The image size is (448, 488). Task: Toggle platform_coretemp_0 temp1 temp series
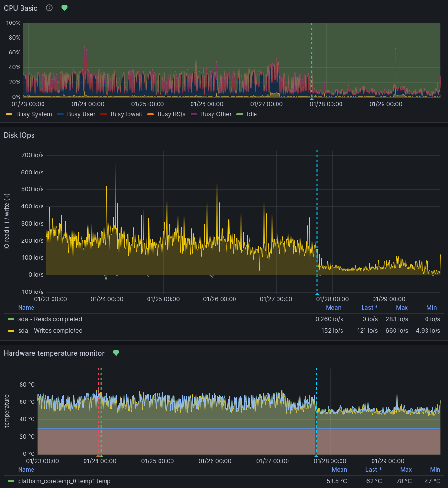point(64,481)
